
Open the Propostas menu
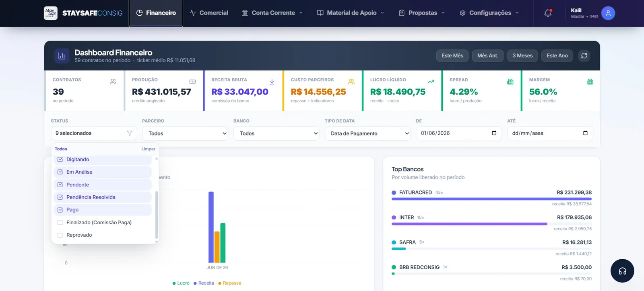(x=422, y=13)
